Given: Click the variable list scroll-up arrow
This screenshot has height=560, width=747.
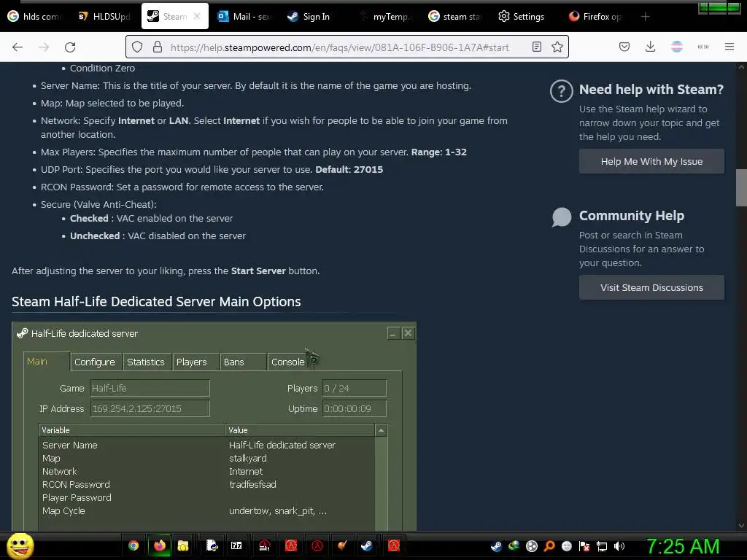Looking at the screenshot, I should (381, 430).
